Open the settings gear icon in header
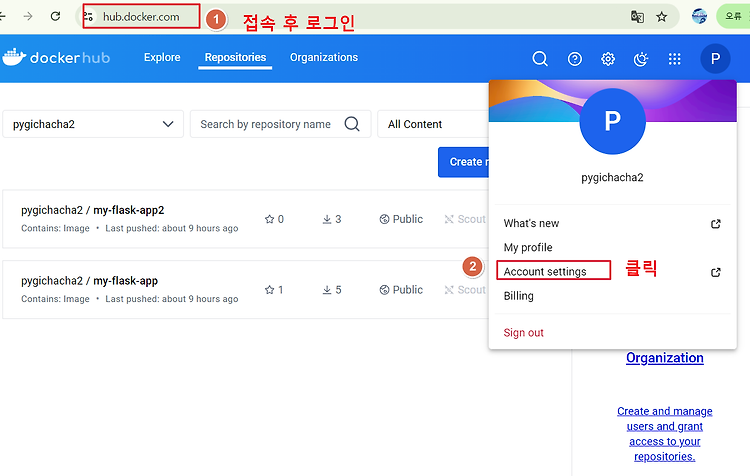The height and width of the screenshot is (476, 750). (608, 59)
